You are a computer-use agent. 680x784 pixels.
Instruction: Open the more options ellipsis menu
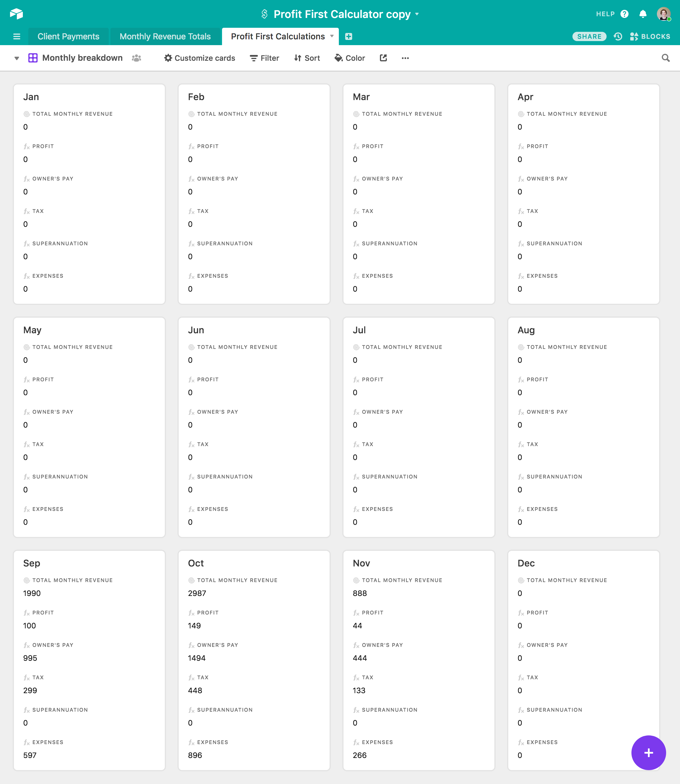tap(405, 58)
